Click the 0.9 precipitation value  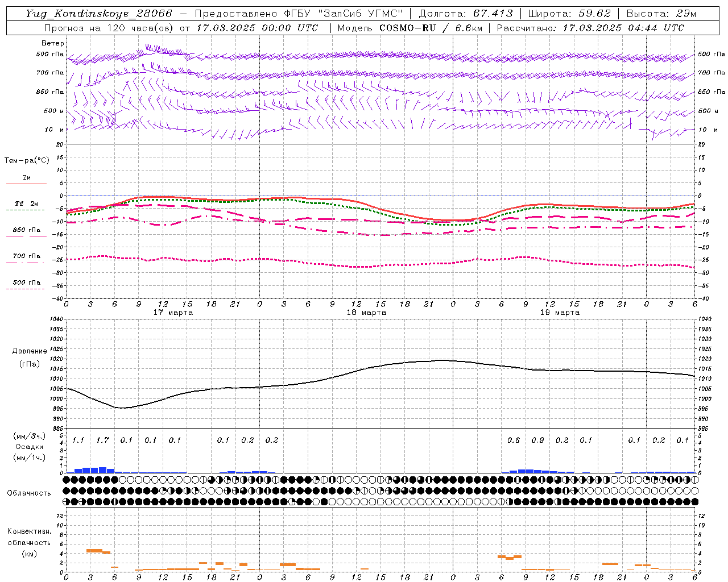[x=537, y=440]
